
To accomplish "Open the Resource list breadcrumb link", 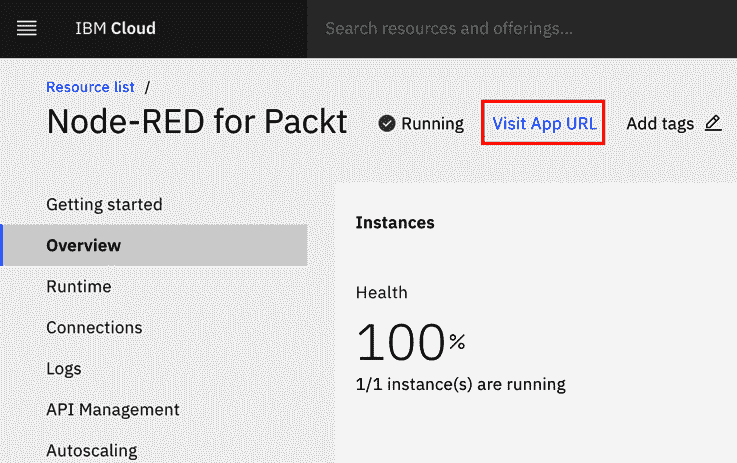I will coord(90,87).
